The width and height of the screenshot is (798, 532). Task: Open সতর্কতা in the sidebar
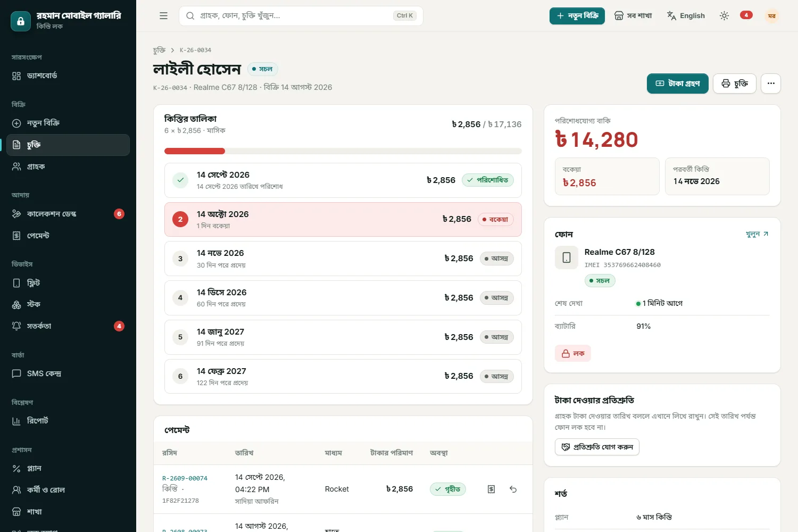point(68,326)
